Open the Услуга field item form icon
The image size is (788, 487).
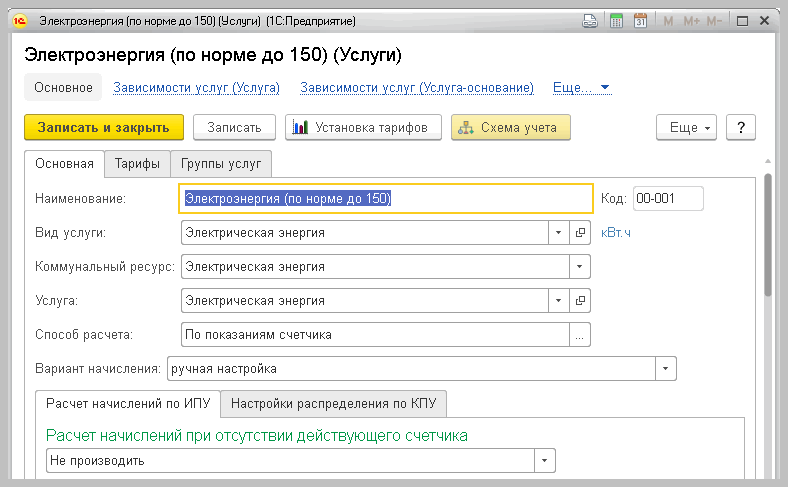(x=580, y=301)
